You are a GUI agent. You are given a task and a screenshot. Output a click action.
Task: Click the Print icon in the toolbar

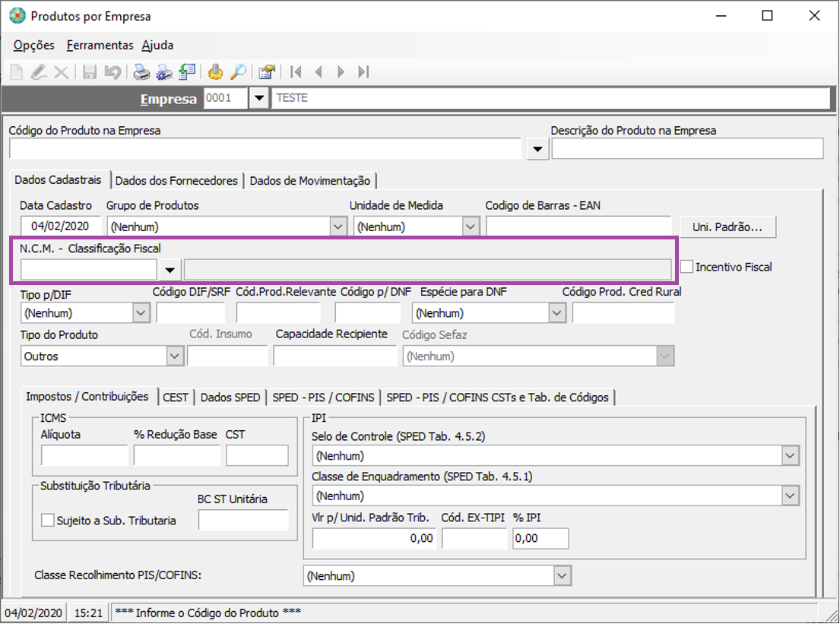click(x=141, y=72)
